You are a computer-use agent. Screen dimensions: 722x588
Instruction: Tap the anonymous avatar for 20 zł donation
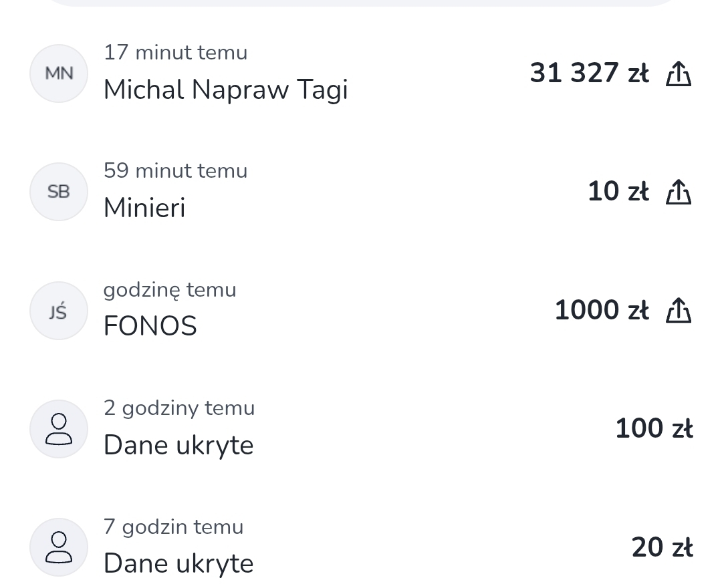point(59,547)
